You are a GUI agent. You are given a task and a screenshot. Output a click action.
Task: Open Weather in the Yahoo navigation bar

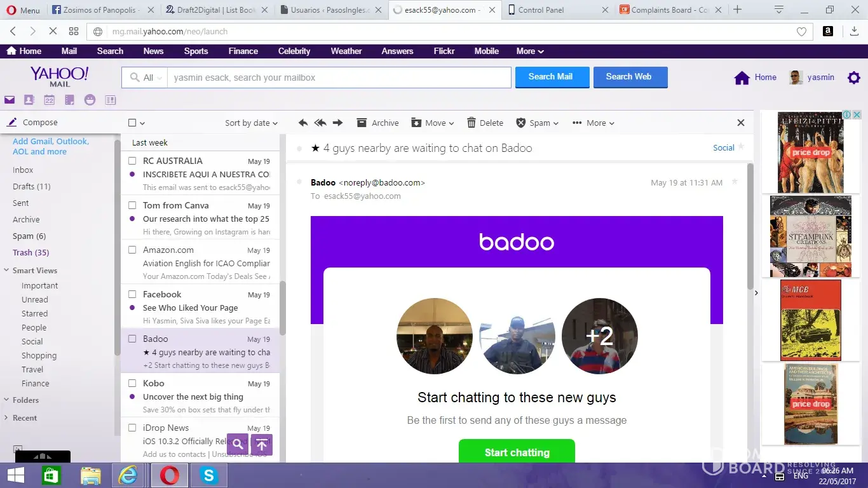tap(346, 51)
